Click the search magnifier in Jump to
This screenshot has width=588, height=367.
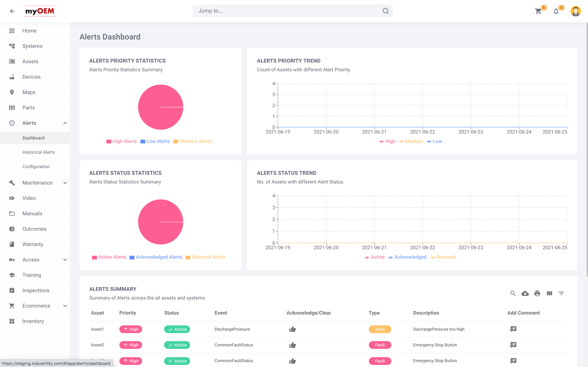coord(385,11)
